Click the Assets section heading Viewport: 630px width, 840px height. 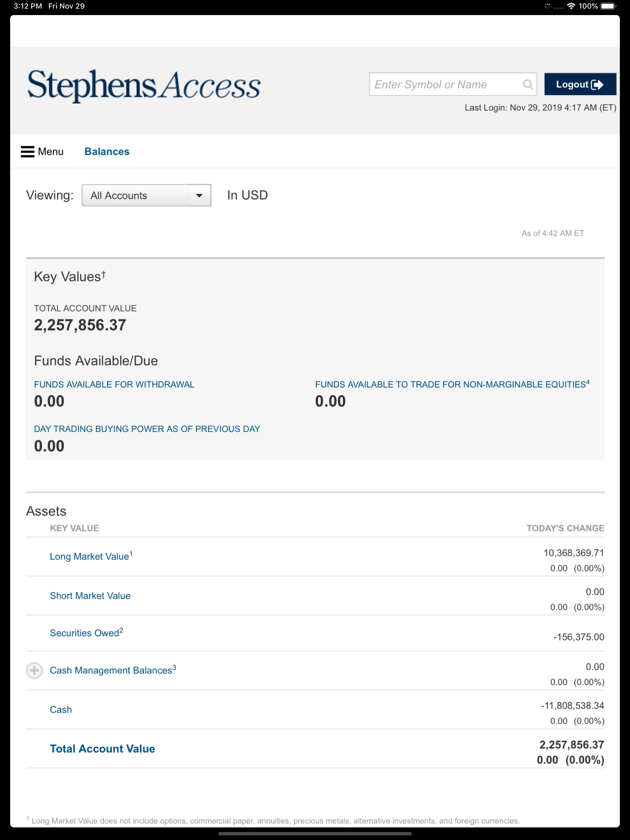[x=46, y=511]
